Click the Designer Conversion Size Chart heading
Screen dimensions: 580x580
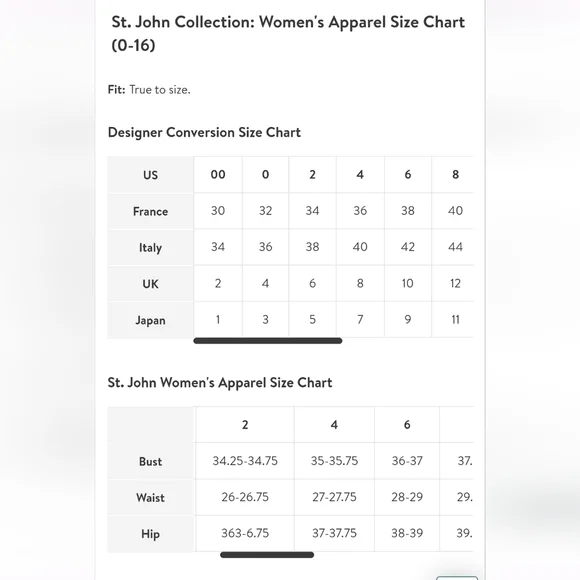tap(204, 132)
